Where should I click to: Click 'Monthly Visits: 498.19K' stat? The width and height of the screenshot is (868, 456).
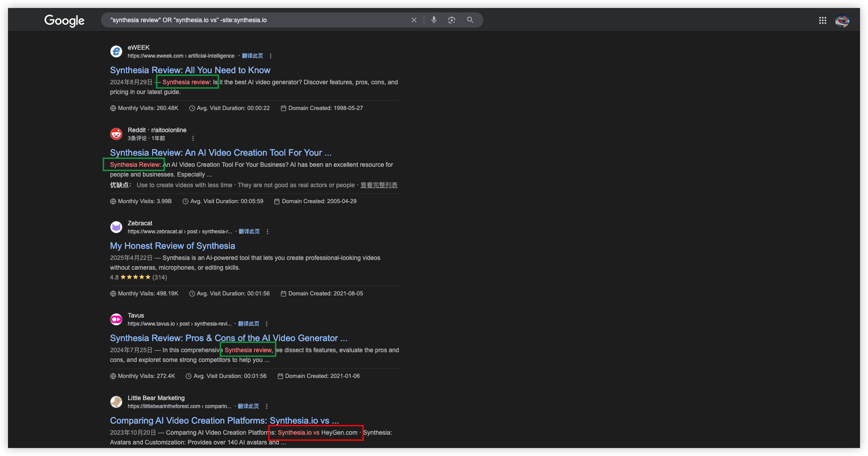pos(144,294)
